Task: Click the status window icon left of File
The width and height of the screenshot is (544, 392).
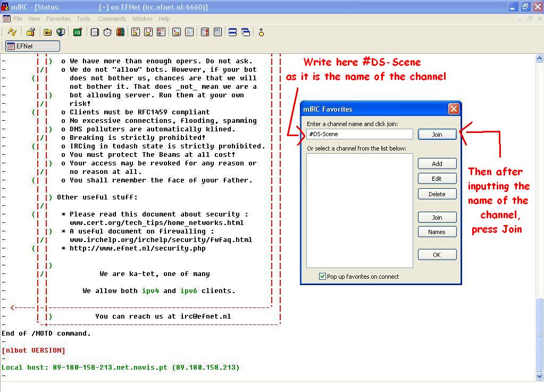Action: (x=6, y=19)
